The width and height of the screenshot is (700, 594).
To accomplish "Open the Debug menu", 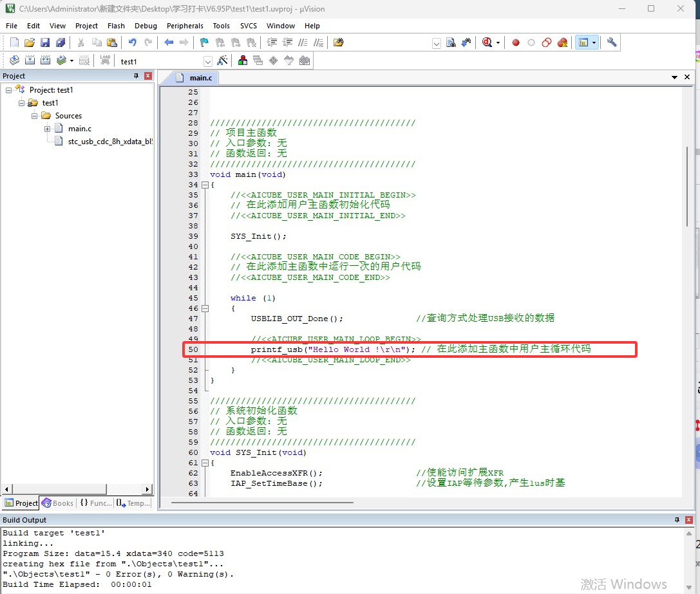I will (x=146, y=26).
